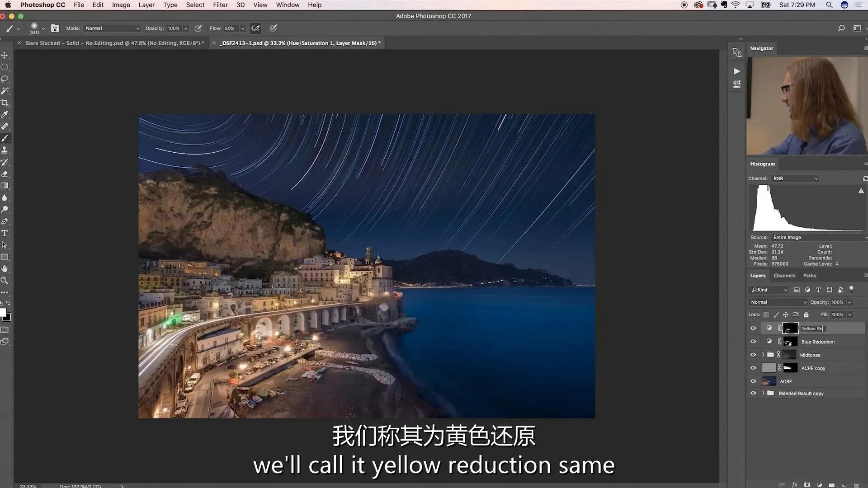Expand the Midtones layer group

763,355
